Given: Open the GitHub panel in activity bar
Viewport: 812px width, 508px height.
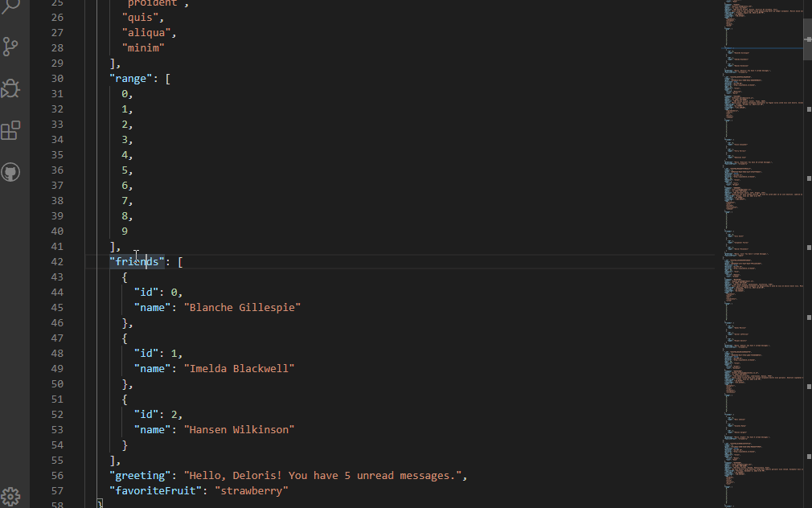Looking at the screenshot, I should [x=11, y=172].
